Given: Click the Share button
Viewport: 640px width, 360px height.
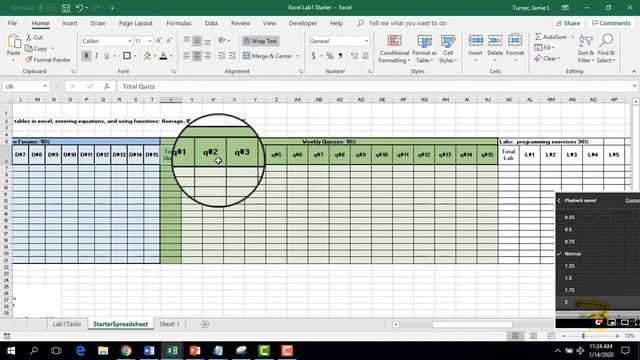Looking at the screenshot, I should pos(568,23).
